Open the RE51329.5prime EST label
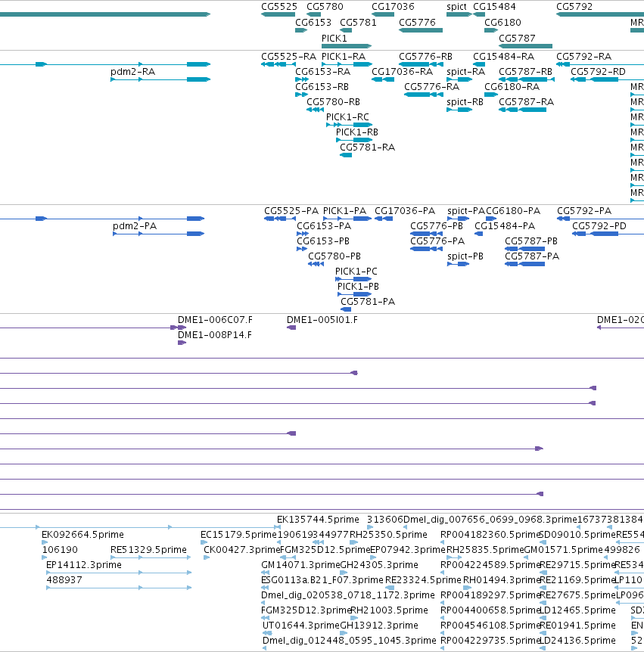Image resolution: width=644 pixels, height=652 pixels. (148, 550)
